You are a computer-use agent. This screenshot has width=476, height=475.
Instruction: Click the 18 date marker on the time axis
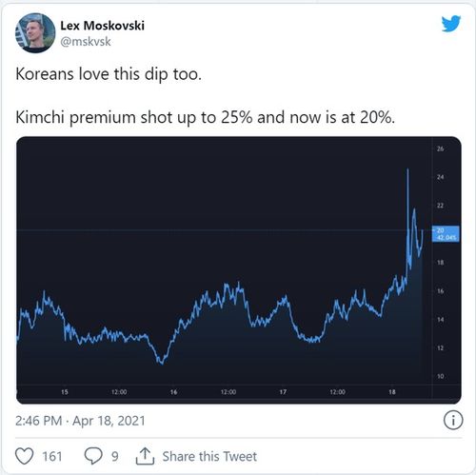392,392
